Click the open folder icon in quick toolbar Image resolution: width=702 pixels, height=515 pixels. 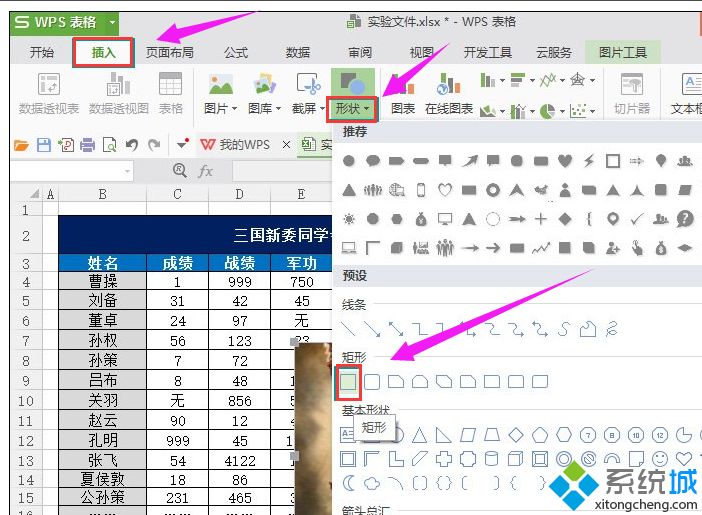21,145
